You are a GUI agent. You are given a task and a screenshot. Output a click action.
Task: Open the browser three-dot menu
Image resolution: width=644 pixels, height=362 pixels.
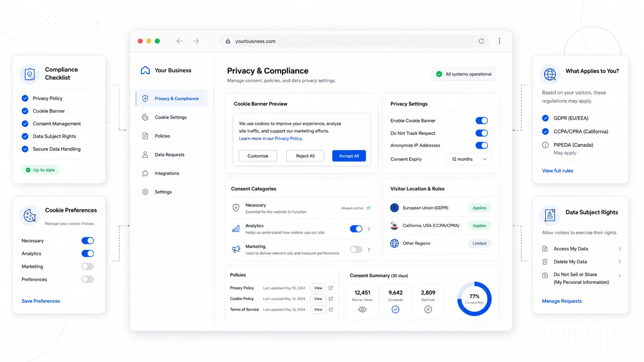(x=500, y=41)
